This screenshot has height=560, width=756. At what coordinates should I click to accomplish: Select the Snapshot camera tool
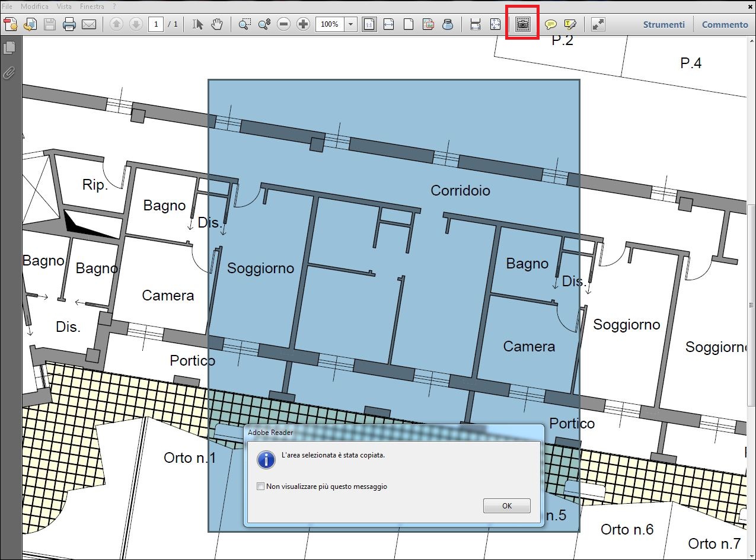tap(522, 24)
